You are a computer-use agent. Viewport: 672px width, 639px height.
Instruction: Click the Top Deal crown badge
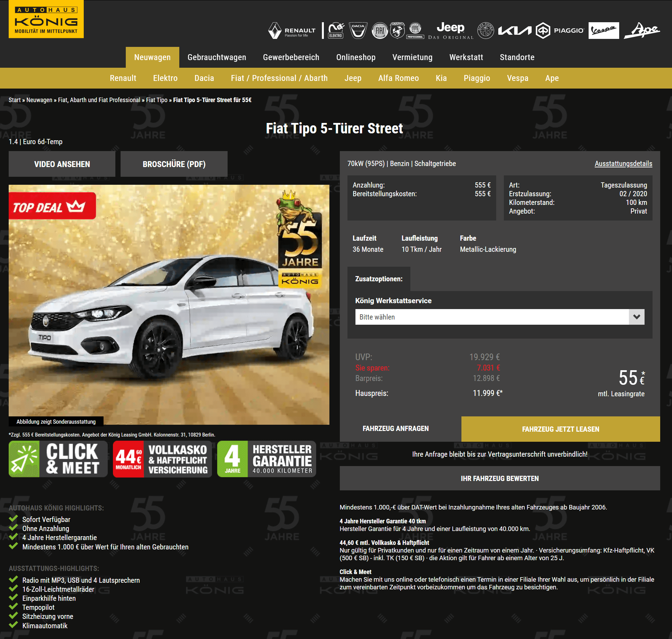(x=52, y=206)
